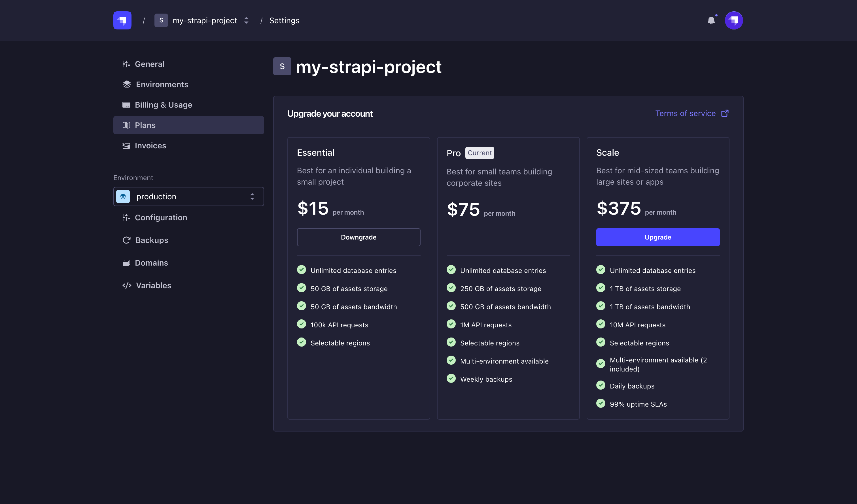Click Downgrade on the Essential plan

tap(359, 237)
